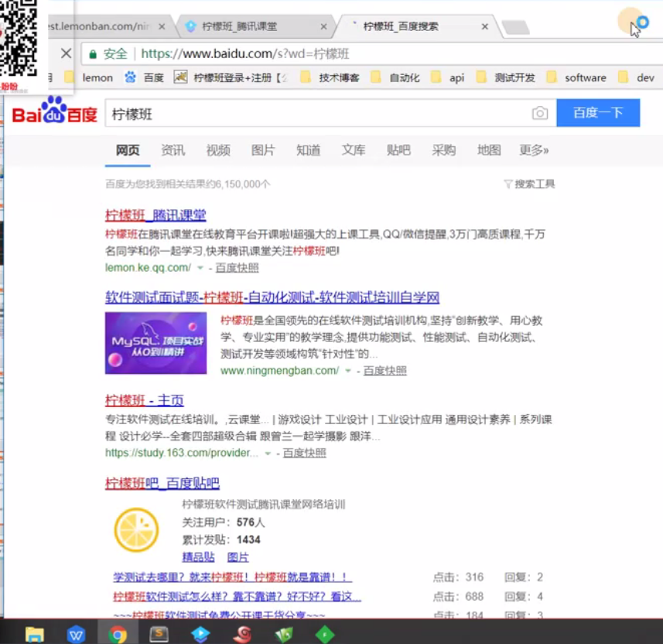Open the 技术博客 bookmark folder
The image size is (663, 644).
(x=330, y=78)
